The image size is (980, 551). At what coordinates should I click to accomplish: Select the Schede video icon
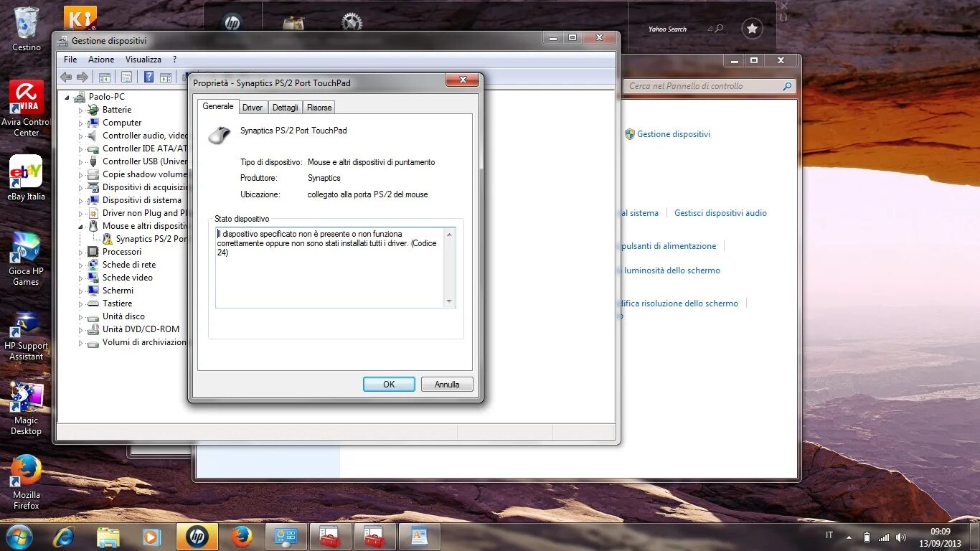coord(93,278)
